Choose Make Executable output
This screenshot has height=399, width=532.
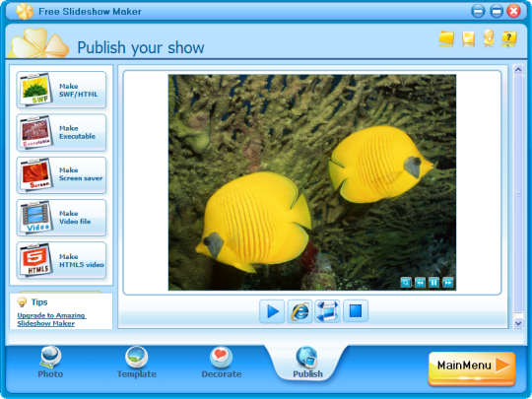pos(61,132)
